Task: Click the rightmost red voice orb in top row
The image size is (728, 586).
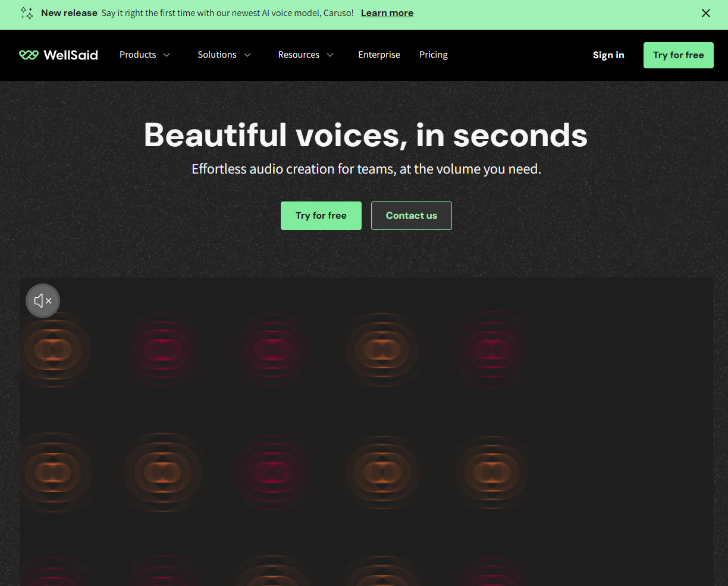Action: [492, 349]
